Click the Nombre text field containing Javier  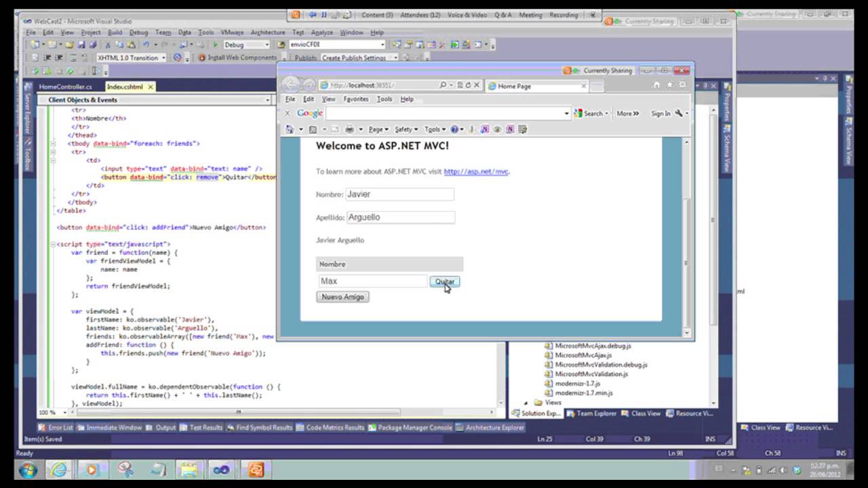coord(399,195)
